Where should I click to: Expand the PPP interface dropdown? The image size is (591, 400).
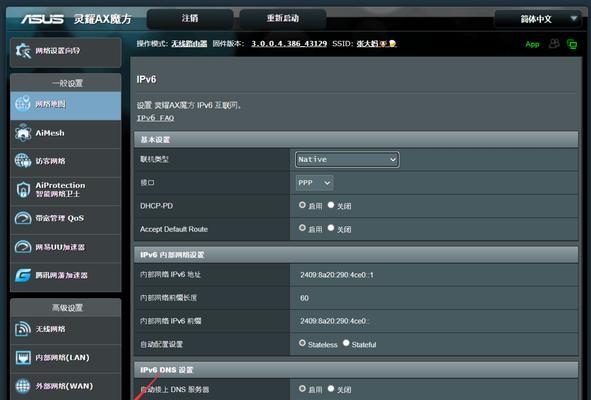[x=314, y=183]
